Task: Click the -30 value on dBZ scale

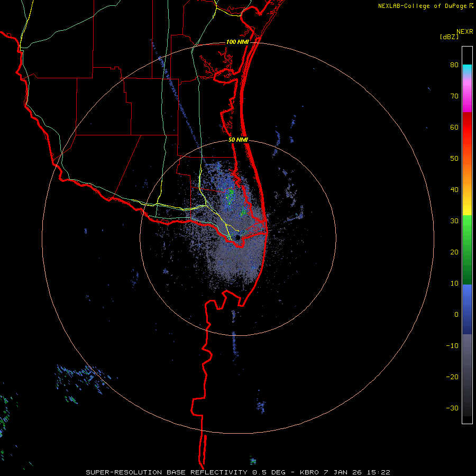Action: 452,408
